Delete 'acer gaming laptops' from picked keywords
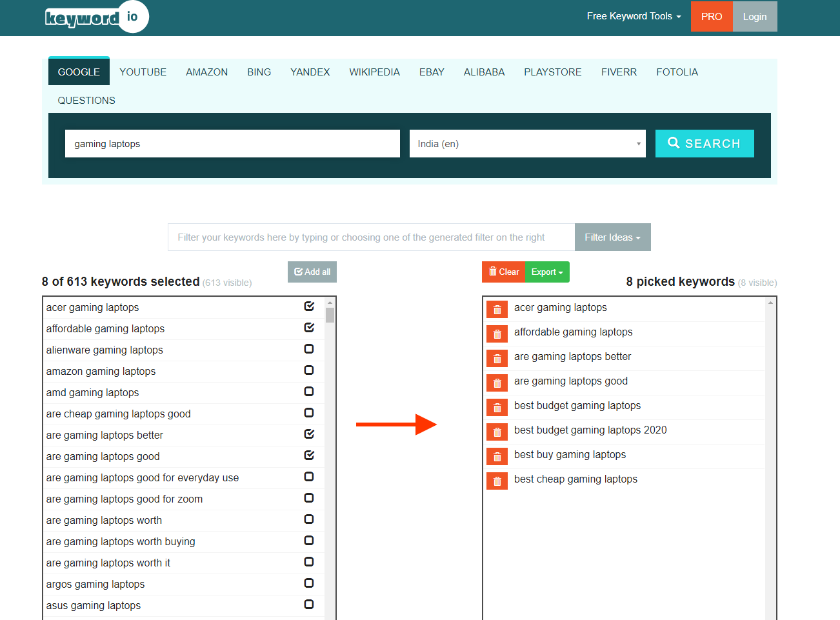The width and height of the screenshot is (840, 620). pyautogui.click(x=497, y=310)
